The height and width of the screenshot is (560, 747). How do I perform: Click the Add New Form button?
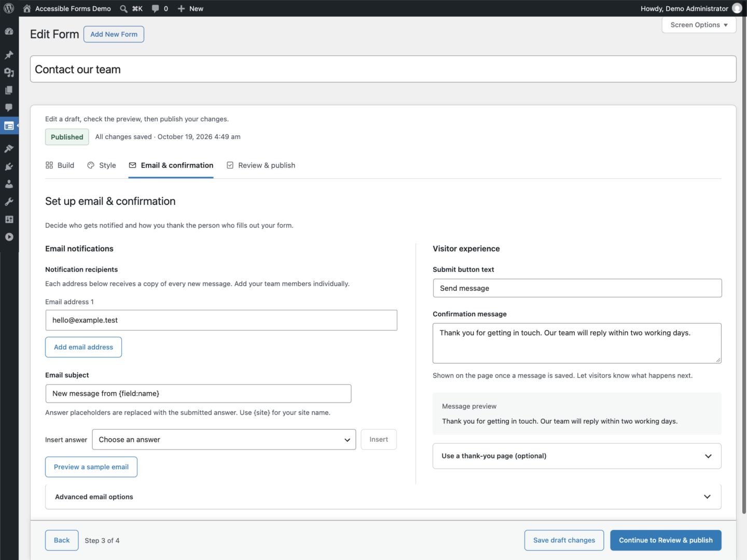coord(114,34)
